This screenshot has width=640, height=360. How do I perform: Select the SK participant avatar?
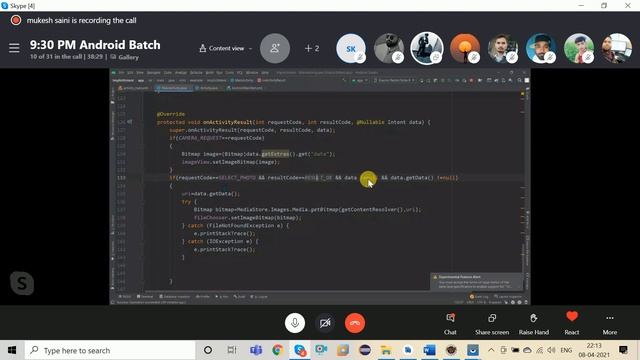[x=351, y=48]
